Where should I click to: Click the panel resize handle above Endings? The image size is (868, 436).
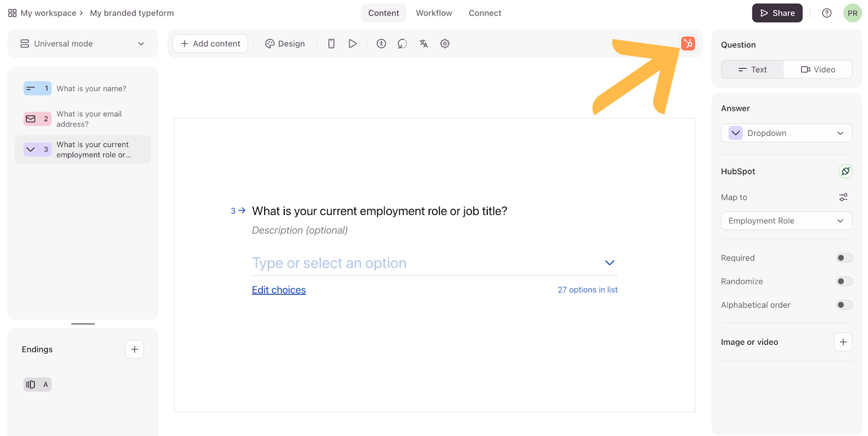[83, 324]
